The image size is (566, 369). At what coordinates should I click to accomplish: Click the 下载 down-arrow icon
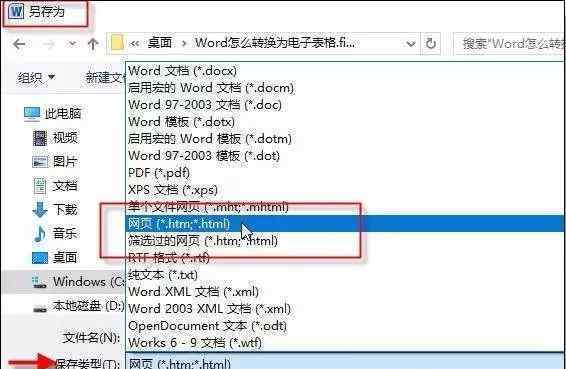(x=40, y=210)
